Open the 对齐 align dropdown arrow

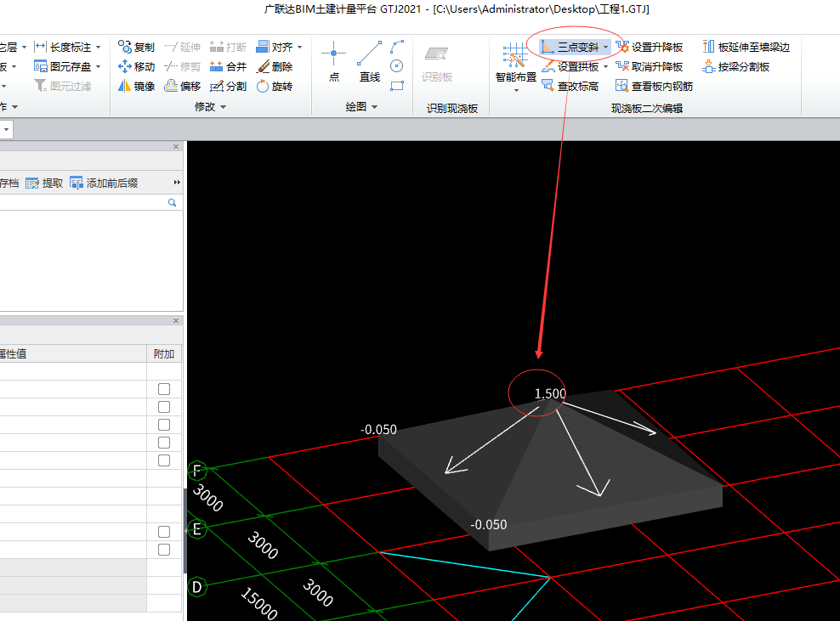[x=299, y=47]
